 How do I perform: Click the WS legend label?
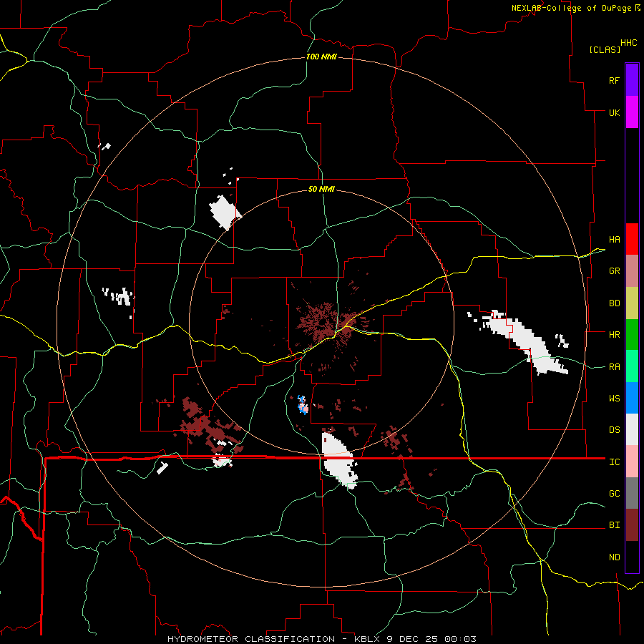pos(615,399)
